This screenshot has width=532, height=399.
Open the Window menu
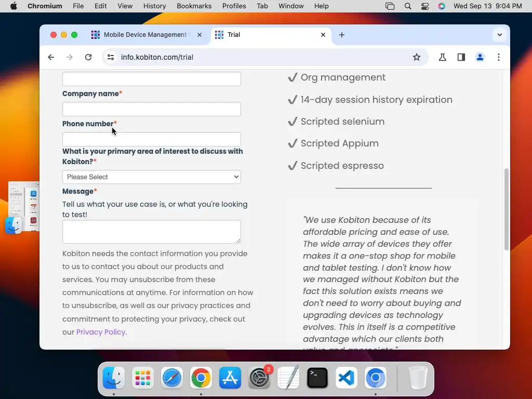pyautogui.click(x=291, y=6)
